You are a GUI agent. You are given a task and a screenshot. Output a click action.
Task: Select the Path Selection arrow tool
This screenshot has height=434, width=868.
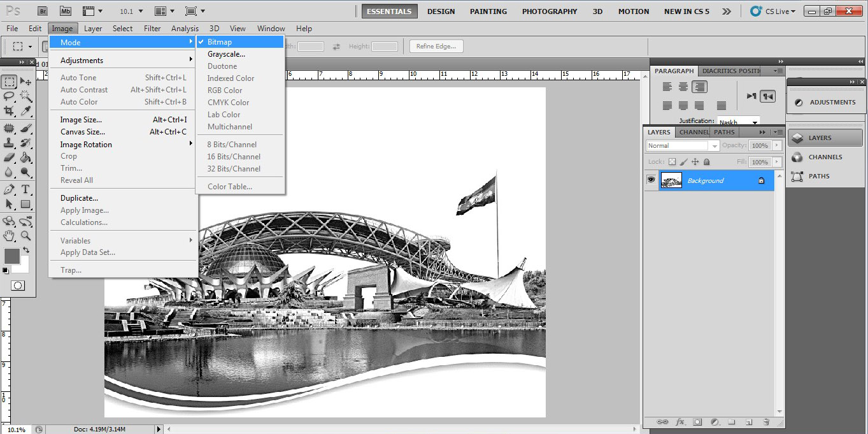pos(9,204)
